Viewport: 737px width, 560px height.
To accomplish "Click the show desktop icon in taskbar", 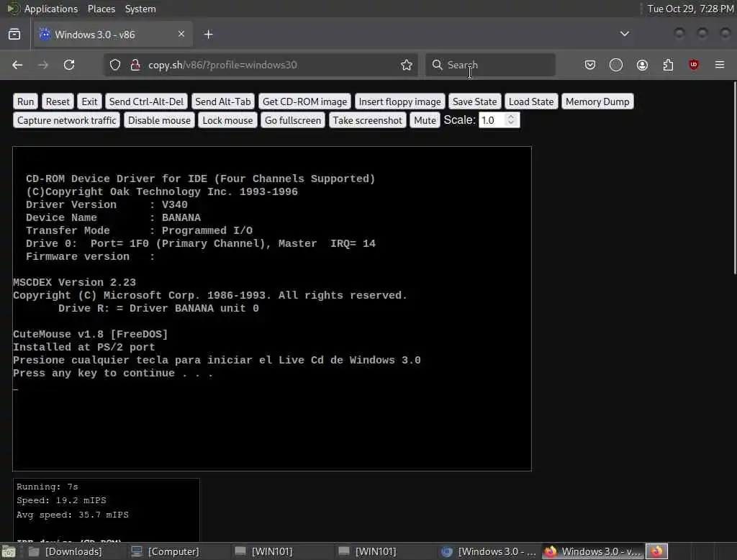I will (8, 551).
